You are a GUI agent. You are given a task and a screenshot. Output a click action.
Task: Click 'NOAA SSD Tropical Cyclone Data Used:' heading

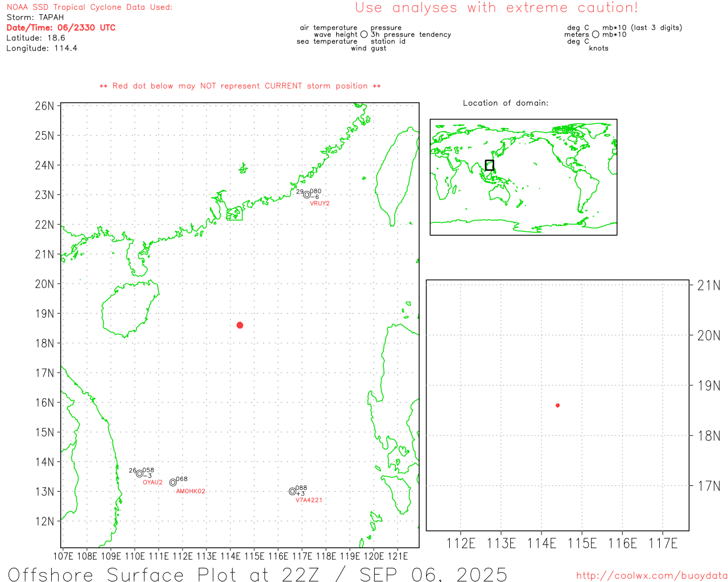click(89, 7)
